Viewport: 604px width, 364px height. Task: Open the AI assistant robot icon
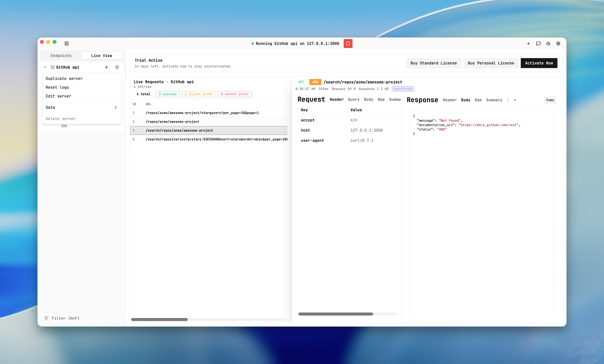(x=548, y=43)
